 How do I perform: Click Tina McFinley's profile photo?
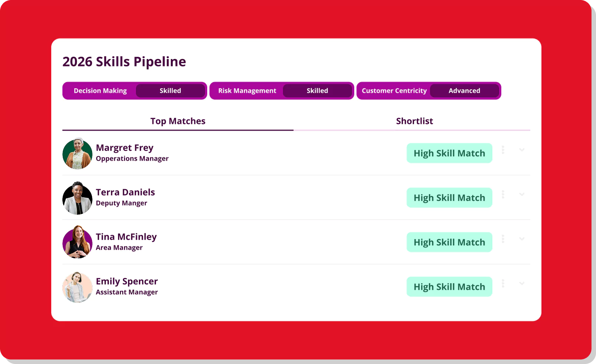pyautogui.click(x=77, y=242)
